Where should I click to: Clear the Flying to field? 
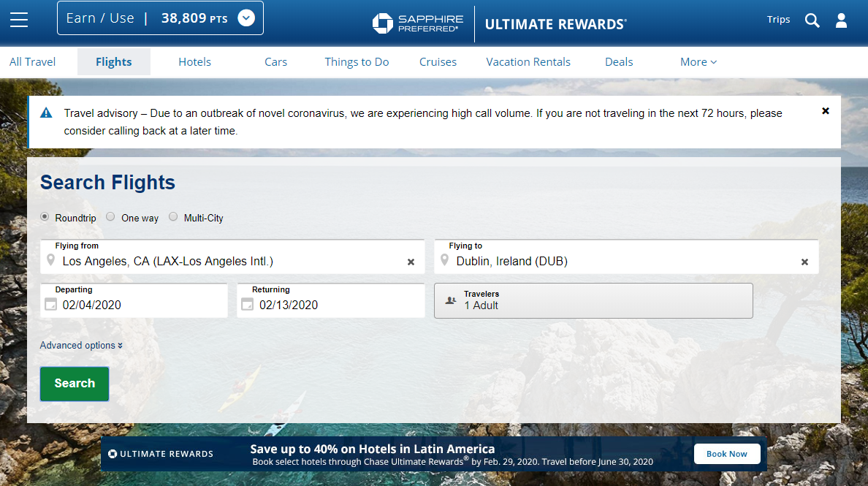click(x=805, y=262)
